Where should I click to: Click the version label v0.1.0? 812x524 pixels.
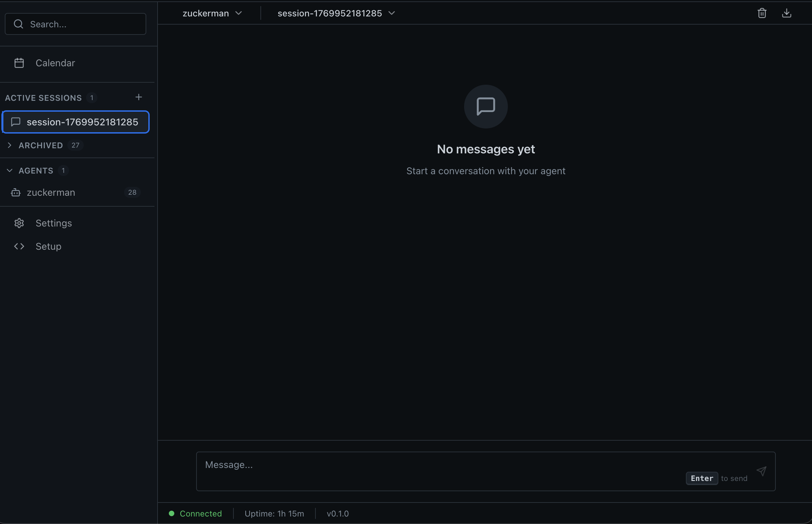[338, 513]
